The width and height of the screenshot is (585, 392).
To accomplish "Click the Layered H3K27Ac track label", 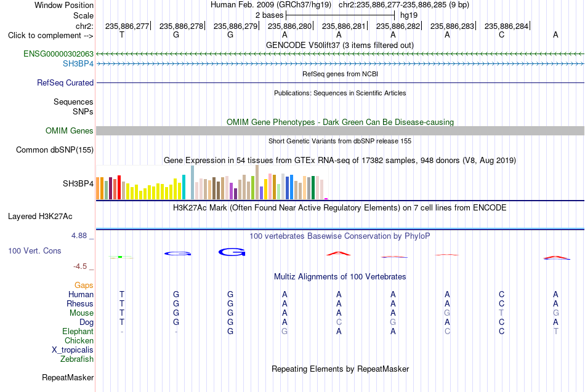I will 40,217.
